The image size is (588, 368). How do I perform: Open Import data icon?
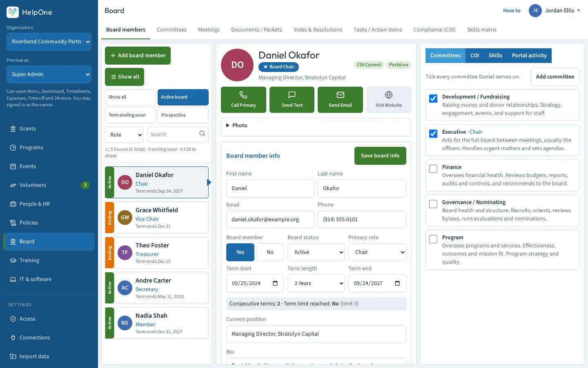(13, 357)
